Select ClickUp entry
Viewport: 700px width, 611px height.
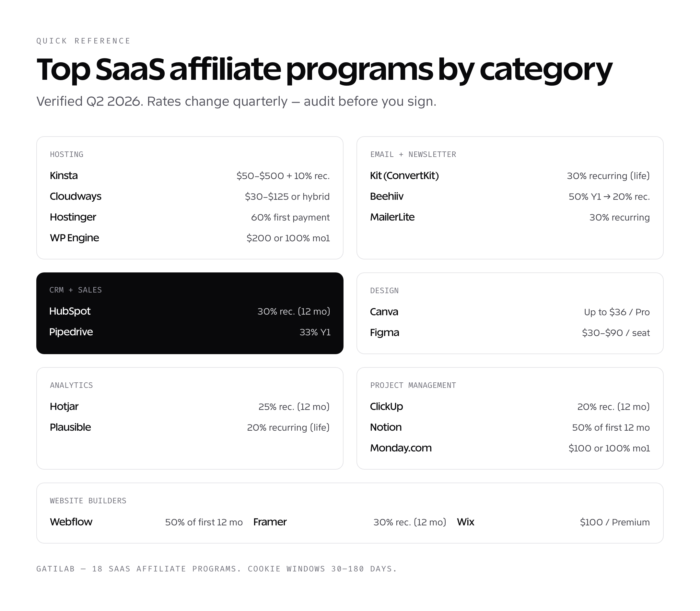[387, 406]
